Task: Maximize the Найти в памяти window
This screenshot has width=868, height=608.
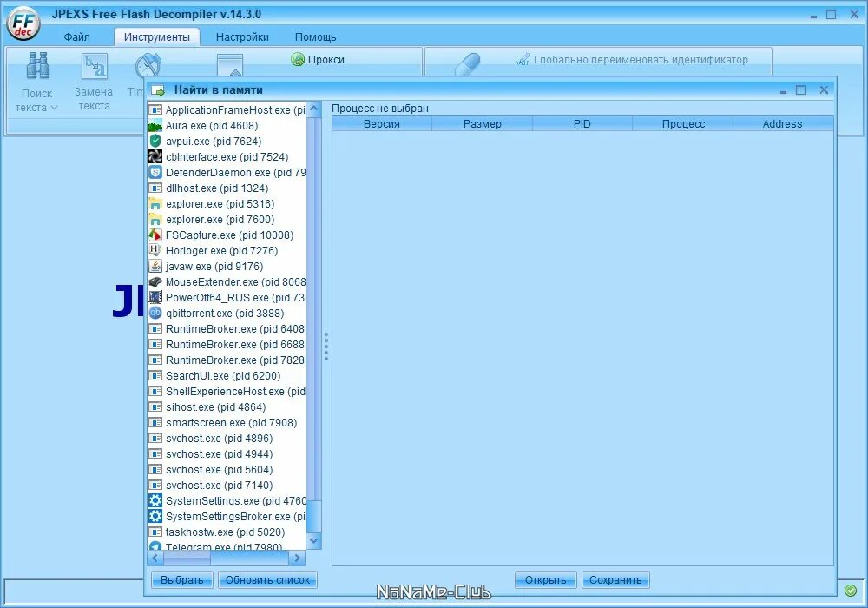Action: (x=800, y=89)
